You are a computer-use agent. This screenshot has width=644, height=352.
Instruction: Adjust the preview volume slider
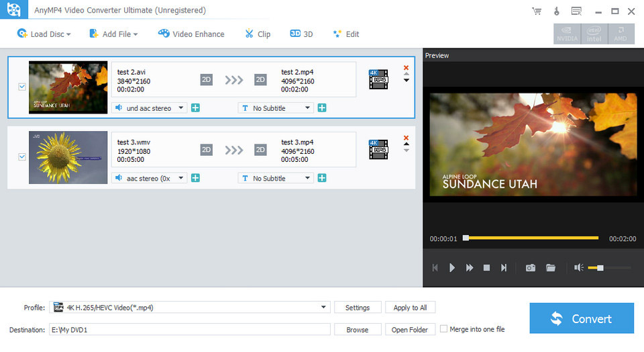(609, 268)
